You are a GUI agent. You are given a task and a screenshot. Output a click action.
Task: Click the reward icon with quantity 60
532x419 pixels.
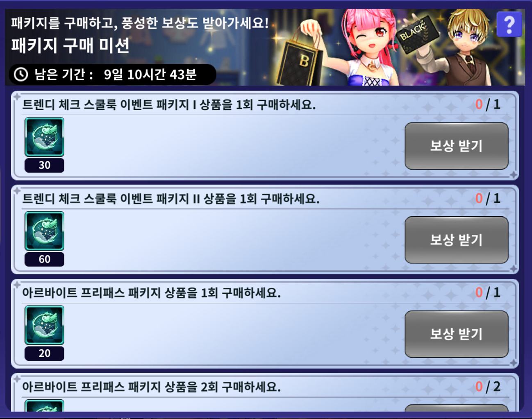point(44,231)
